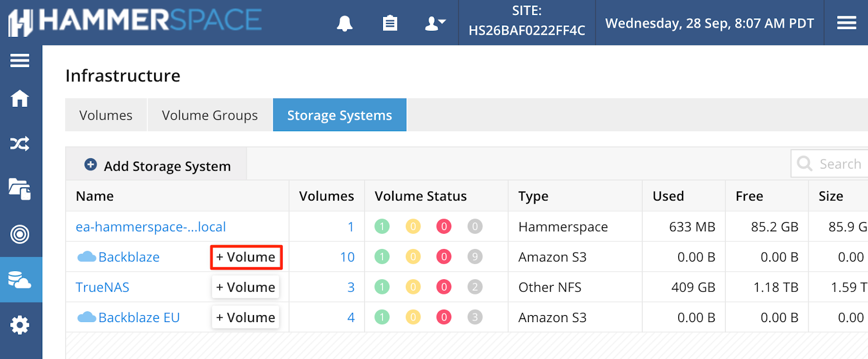Open the shuffle arrows sidebar icon
This screenshot has width=868, height=359.
coord(20,144)
